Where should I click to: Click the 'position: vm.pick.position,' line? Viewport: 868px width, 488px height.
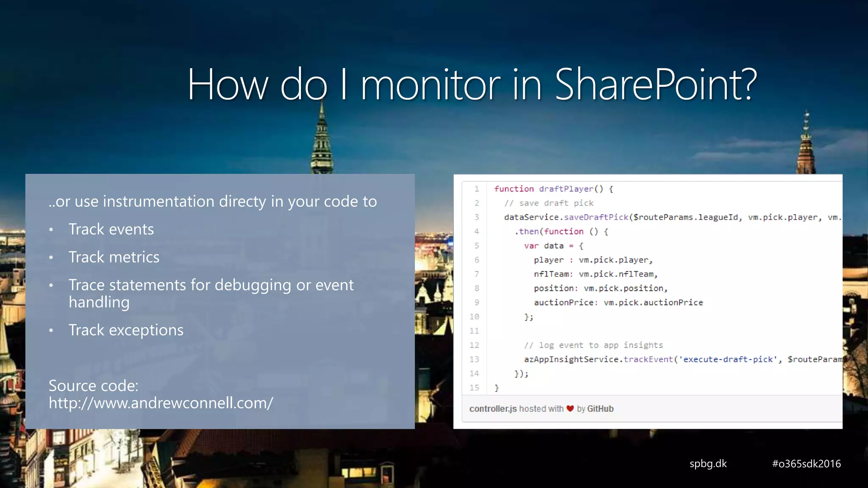[x=601, y=288]
